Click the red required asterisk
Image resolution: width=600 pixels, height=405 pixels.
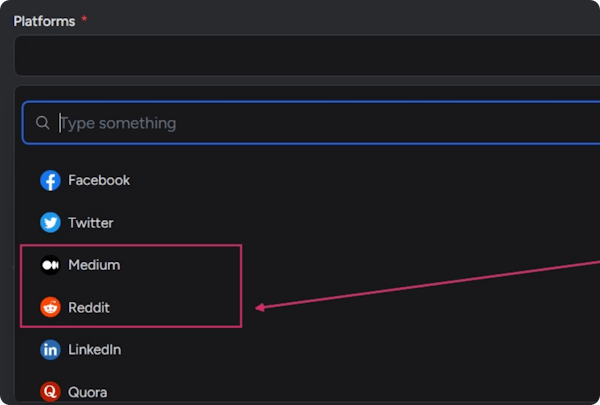pos(84,21)
